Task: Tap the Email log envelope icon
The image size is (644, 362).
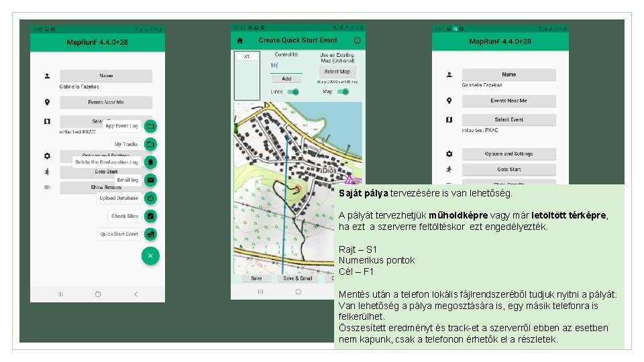Action: point(150,180)
